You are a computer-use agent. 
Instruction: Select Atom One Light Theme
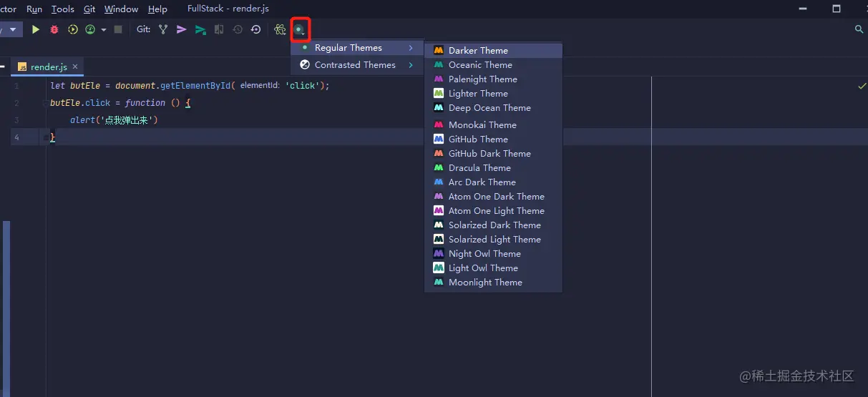pyautogui.click(x=493, y=211)
